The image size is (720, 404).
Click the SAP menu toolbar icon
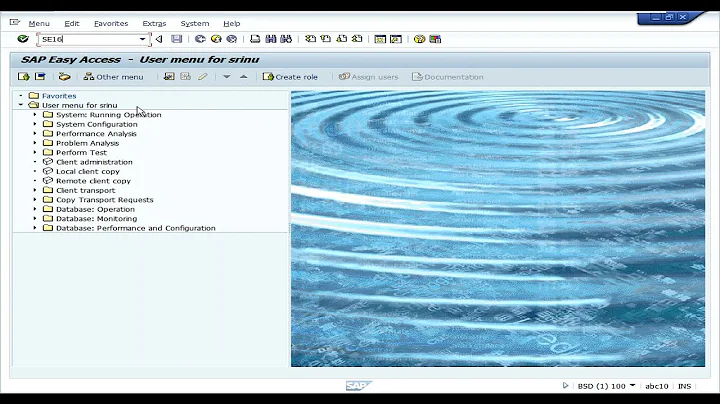coord(40,77)
